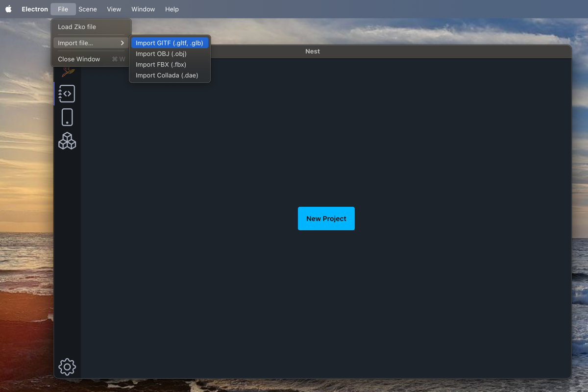The height and width of the screenshot is (392, 588).
Task: Expand the Import file… submenu arrow
Action: [x=122, y=43]
